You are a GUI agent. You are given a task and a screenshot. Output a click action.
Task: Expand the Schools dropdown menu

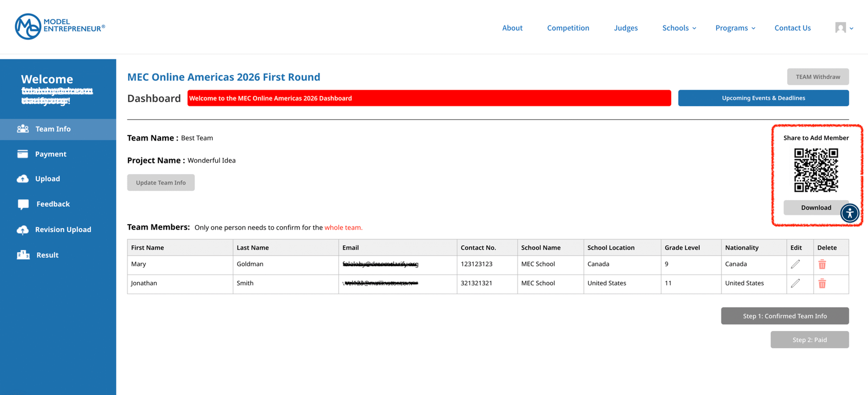679,28
